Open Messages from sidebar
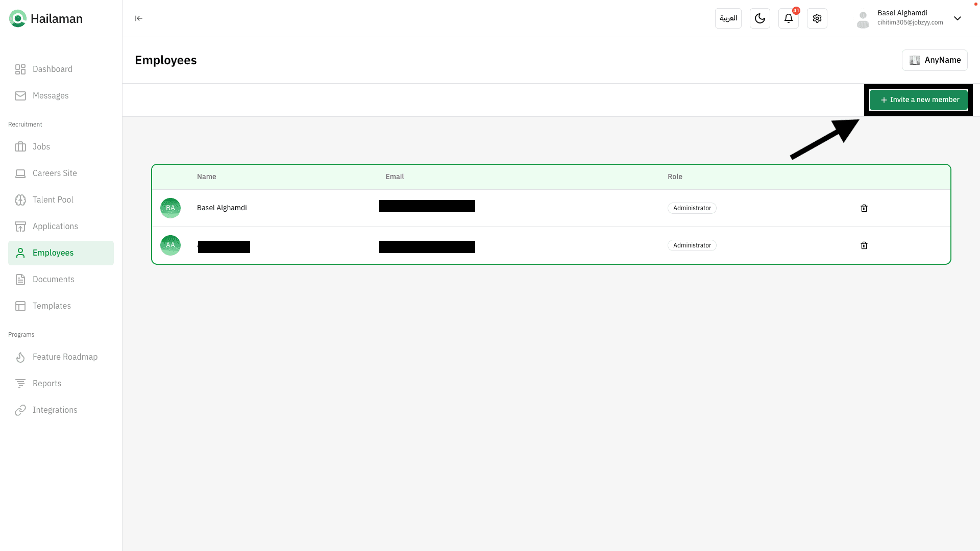The width and height of the screenshot is (980, 551). pyautogui.click(x=50, y=96)
